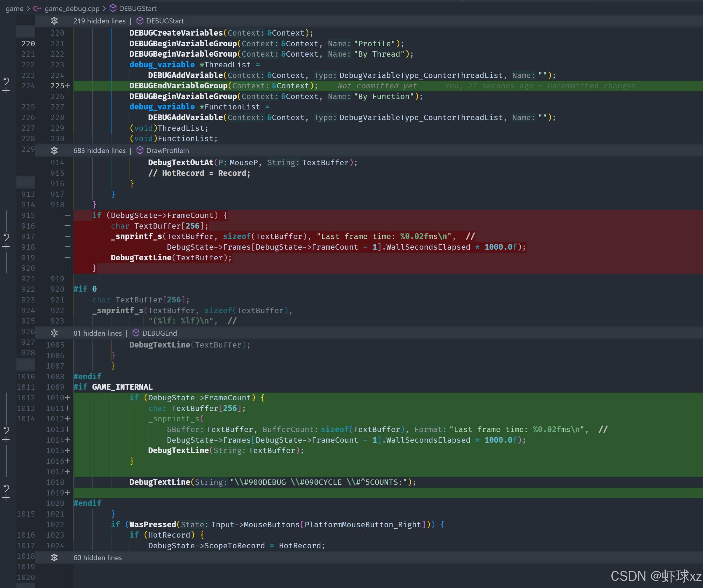Click the C++ file icon in breadcrumbs
This screenshot has width=703, height=588.
click(x=37, y=8)
